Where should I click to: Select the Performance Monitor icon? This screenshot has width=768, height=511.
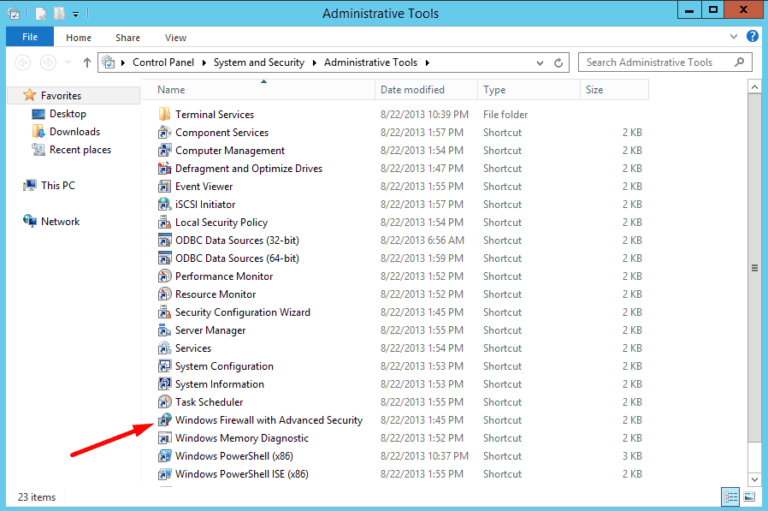[x=165, y=276]
